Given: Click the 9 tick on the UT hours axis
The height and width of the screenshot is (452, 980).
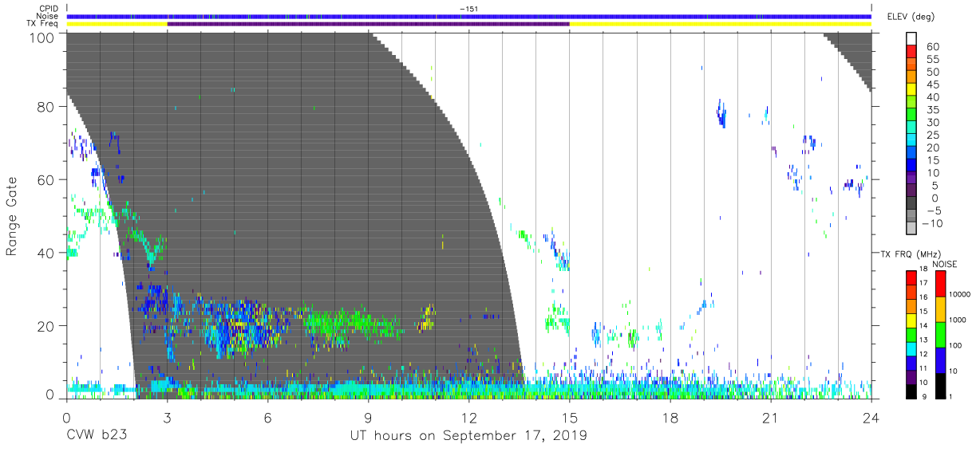Looking at the screenshot, I should (368, 417).
